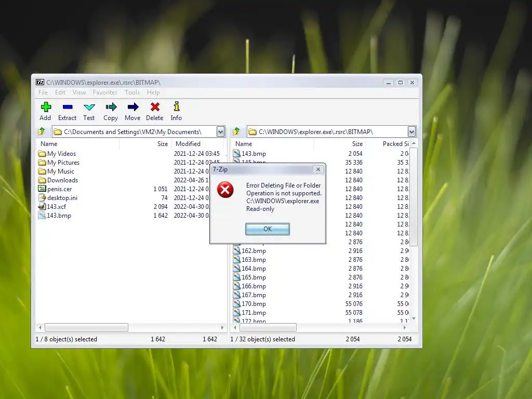
Task: Click right panel horizontal scrollbar thumb
Action: (x=268, y=327)
